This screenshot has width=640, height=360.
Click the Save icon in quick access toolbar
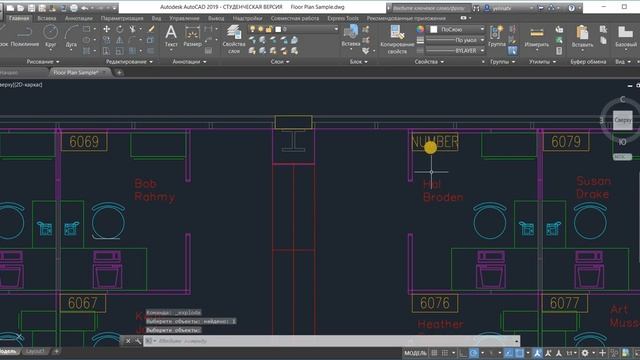[x=31, y=8]
